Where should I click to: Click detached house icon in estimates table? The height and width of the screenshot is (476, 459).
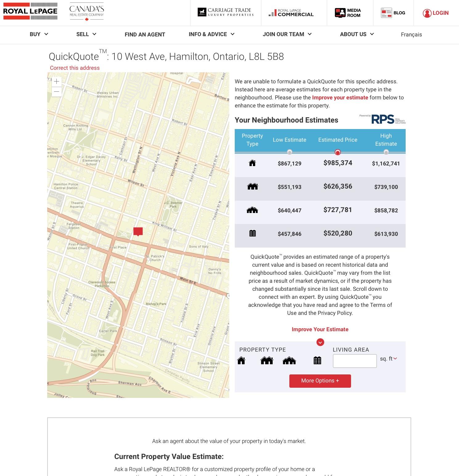click(252, 163)
